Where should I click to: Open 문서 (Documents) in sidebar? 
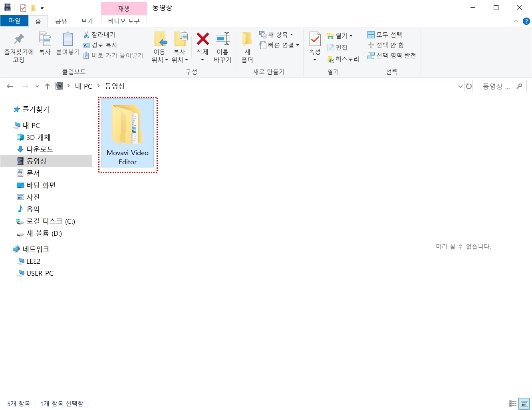28,173
